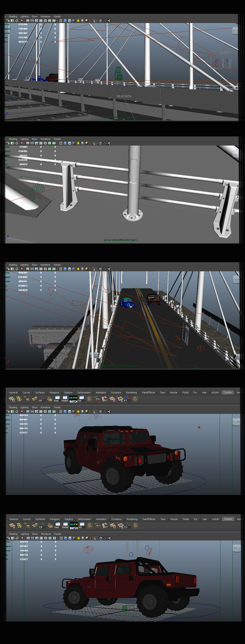
Task: Click wireframe cube icon in front-view Hummer viewport
Action: [x=61, y=411]
